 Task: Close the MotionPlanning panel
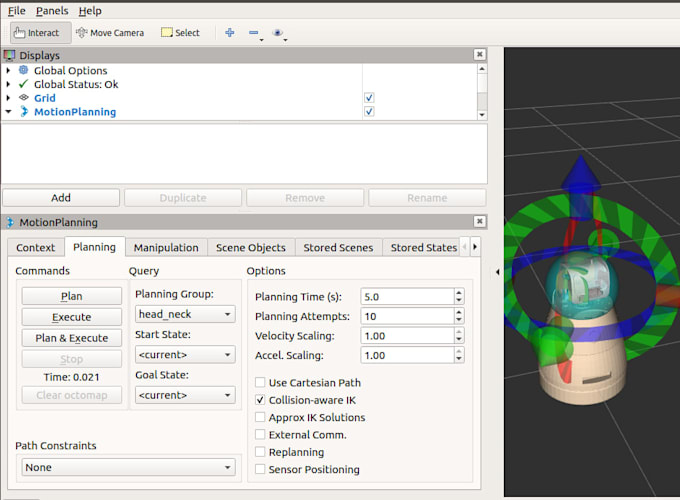(479, 222)
